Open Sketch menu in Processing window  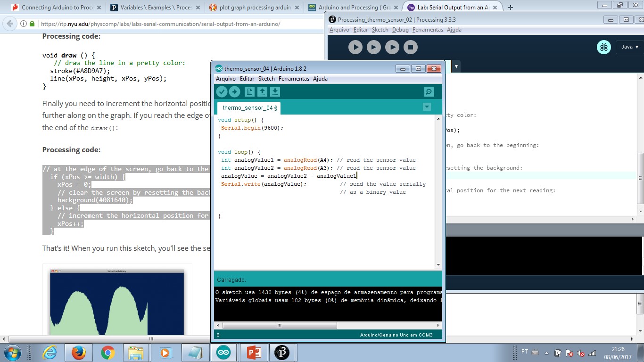point(380,30)
